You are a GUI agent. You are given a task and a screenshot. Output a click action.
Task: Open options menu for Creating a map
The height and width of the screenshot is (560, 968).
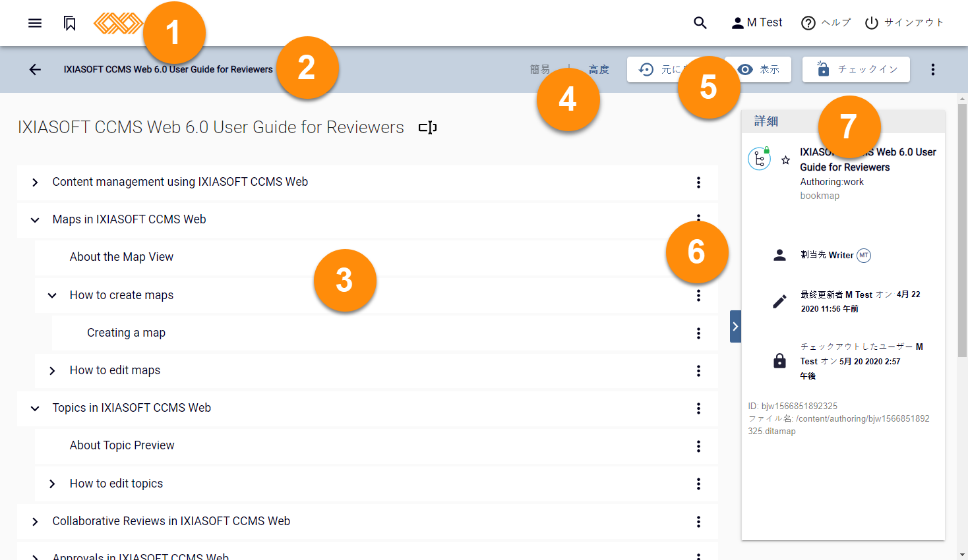pyautogui.click(x=698, y=333)
